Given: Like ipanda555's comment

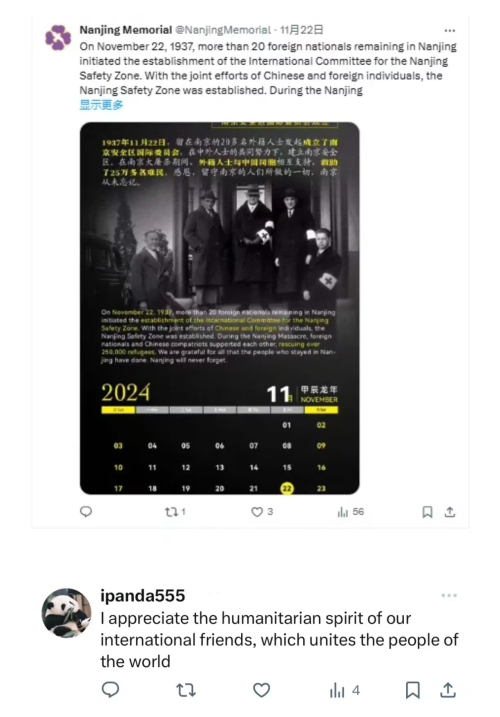Looking at the screenshot, I should [x=262, y=690].
